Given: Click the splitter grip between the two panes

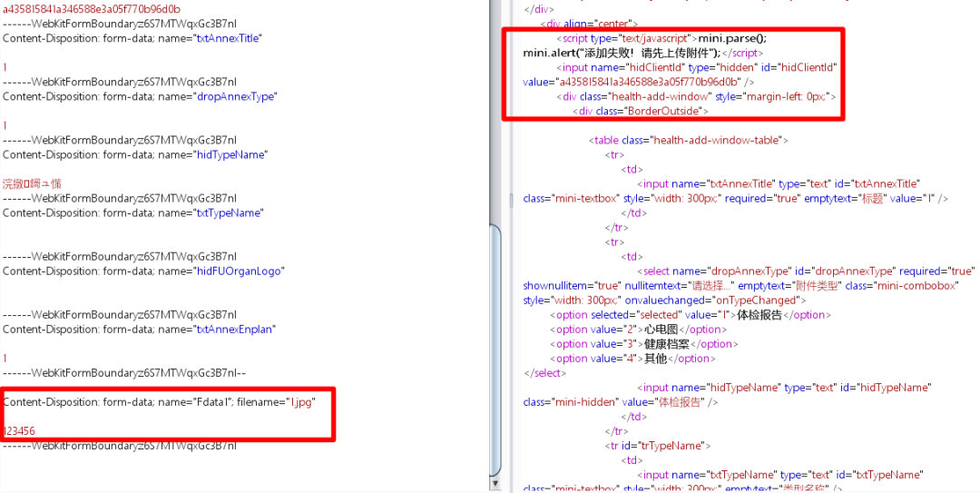Looking at the screenshot, I should click(511, 200).
